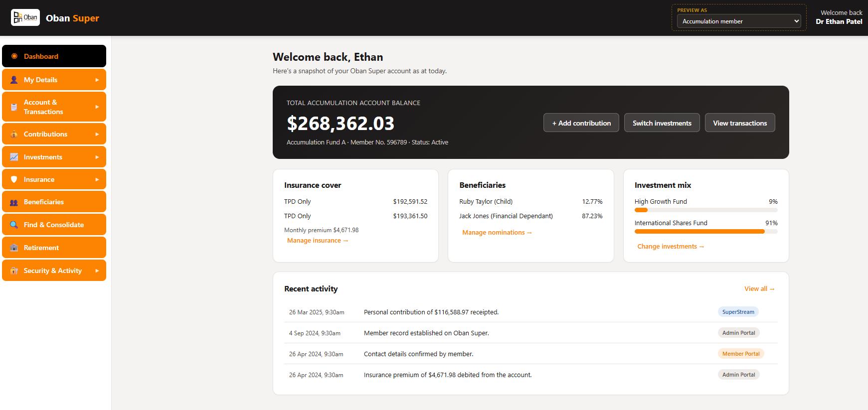The height and width of the screenshot is (410, 868).
Task: Go to the Retirement menu item
Action: pyautogui.click(x=54, y=248)
